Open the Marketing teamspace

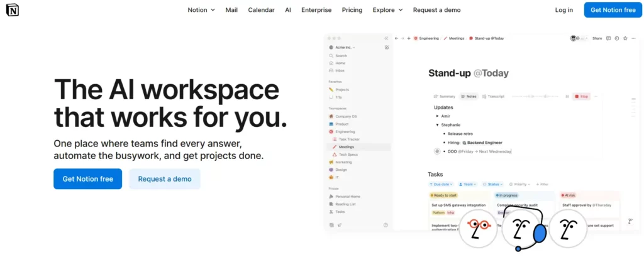pos(340,162)
